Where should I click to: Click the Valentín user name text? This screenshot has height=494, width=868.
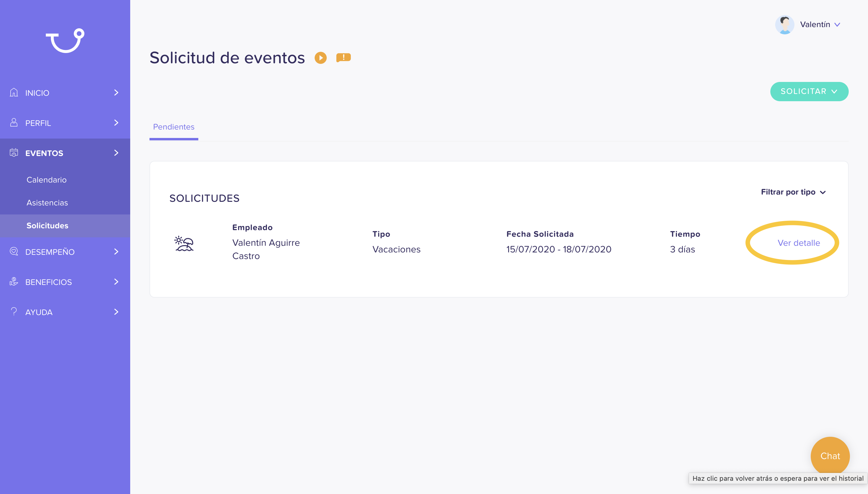815,24
